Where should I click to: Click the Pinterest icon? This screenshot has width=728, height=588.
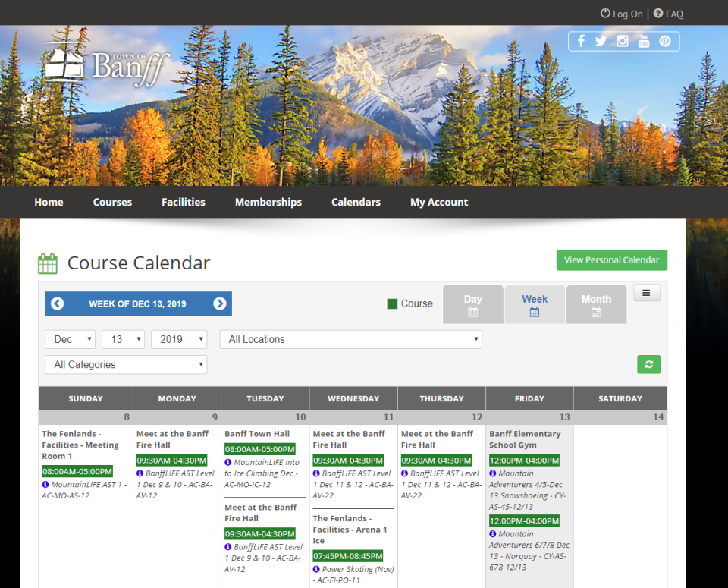click(665, 41)
